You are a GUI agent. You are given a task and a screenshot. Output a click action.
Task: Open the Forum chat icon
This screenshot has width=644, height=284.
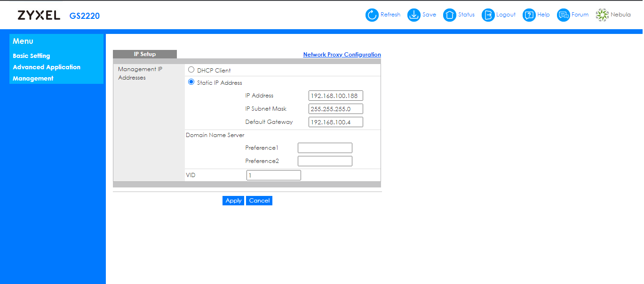click(x=563, y=15)
